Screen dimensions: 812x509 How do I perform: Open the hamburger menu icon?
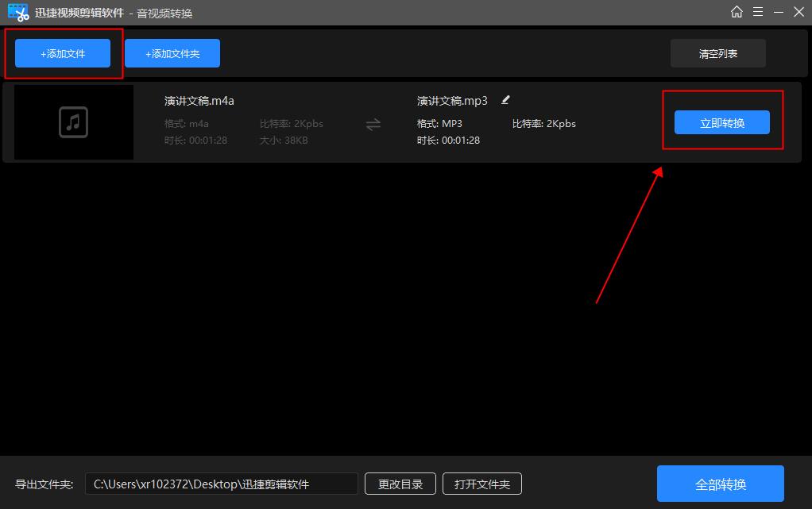(x=758, y=12)
